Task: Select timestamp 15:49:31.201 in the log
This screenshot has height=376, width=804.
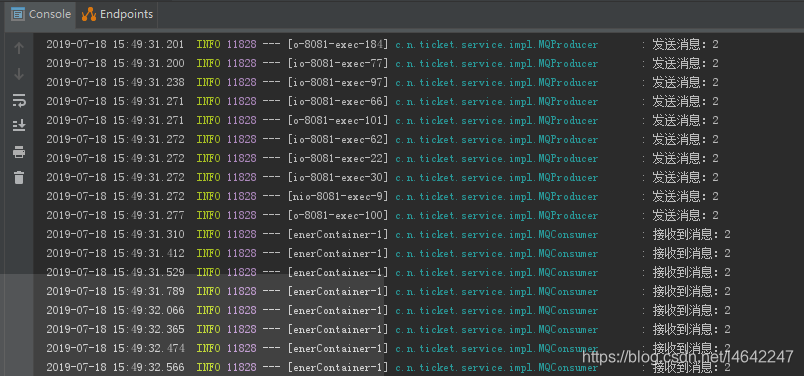Action: click(148, 45)
